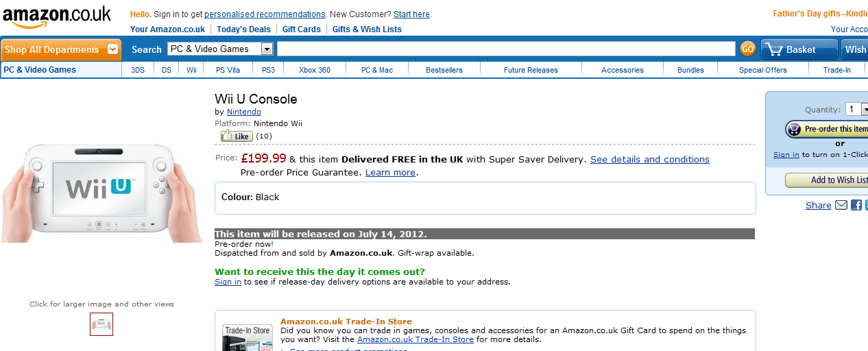The image size is (868, 351).
Task: Select the small Wii U thumbnail image
Action: 101,324
